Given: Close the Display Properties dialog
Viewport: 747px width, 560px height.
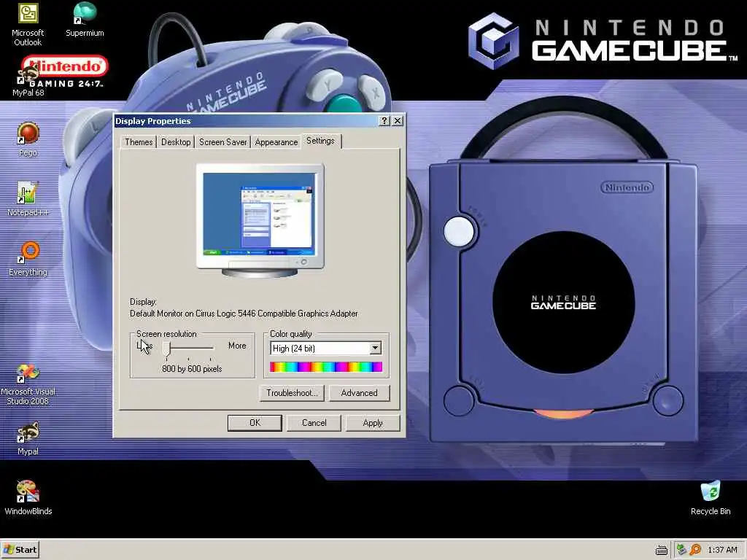Looking at the screenshot, I should [x=398, y=121].
